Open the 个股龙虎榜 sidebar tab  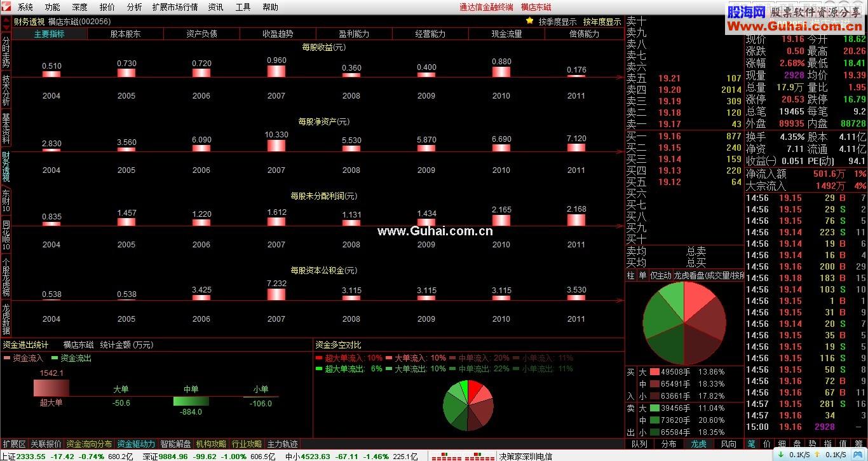pos(6,277)
